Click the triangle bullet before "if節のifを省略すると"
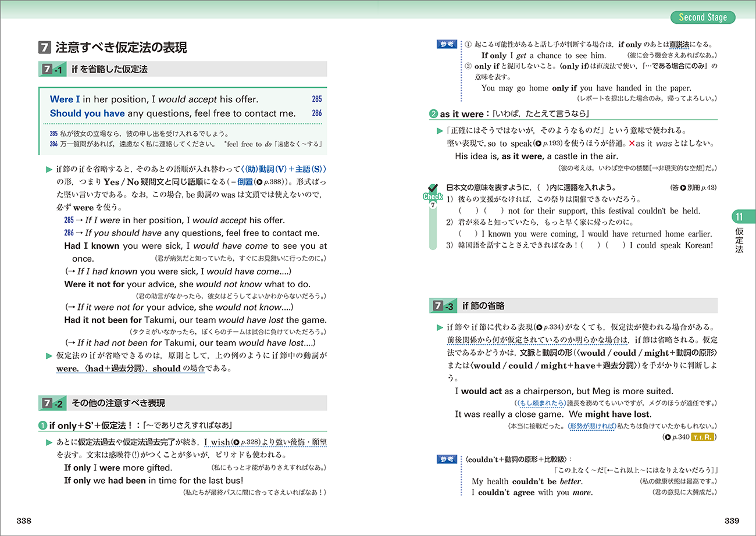The image size is (756, 536). [49, 170]
